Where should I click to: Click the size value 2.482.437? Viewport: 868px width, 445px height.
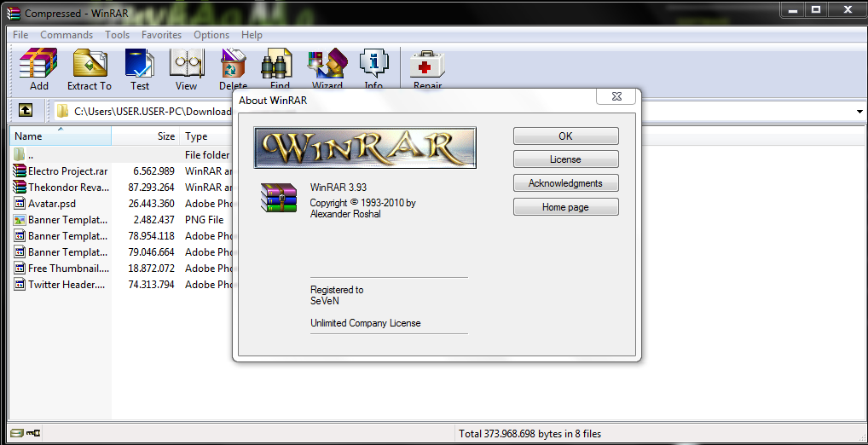click(153, 220)
